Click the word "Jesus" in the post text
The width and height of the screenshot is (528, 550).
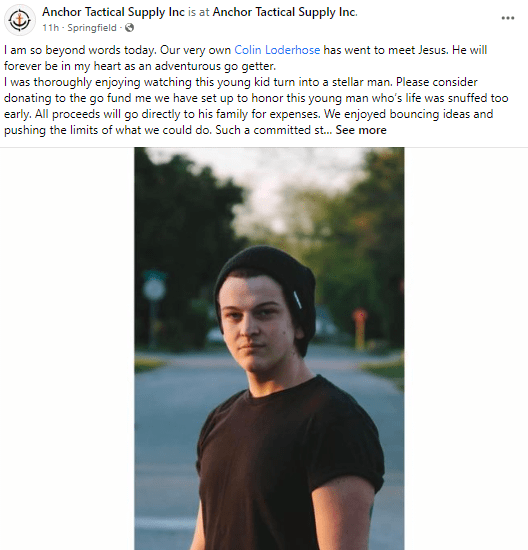click(x=433, y=50)
